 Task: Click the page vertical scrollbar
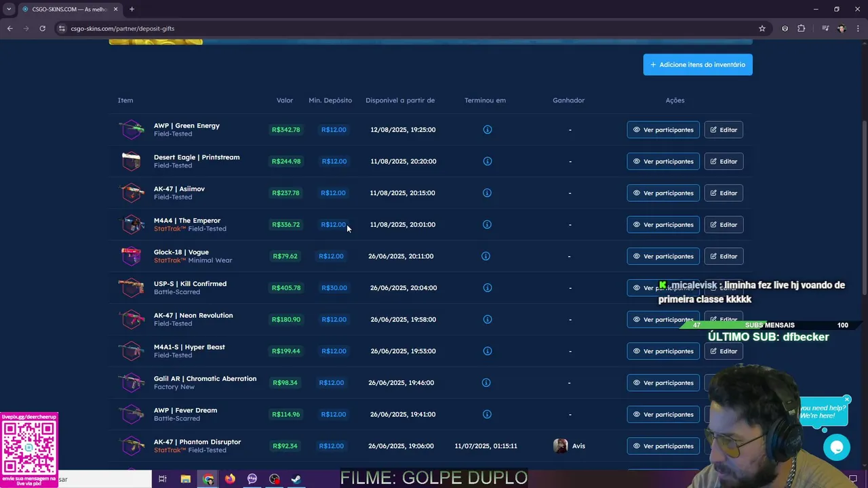tap(864, 207)
